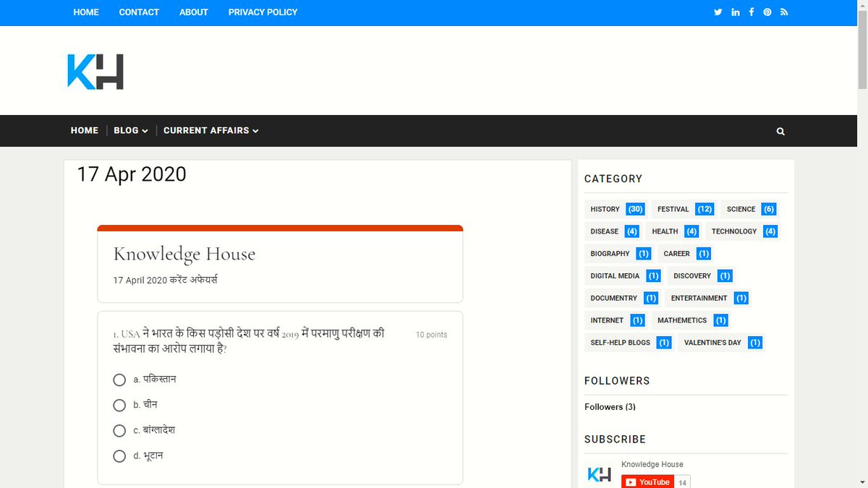
Task: Click the YouTube subscriber count 14
Action: tap(683, 482)
